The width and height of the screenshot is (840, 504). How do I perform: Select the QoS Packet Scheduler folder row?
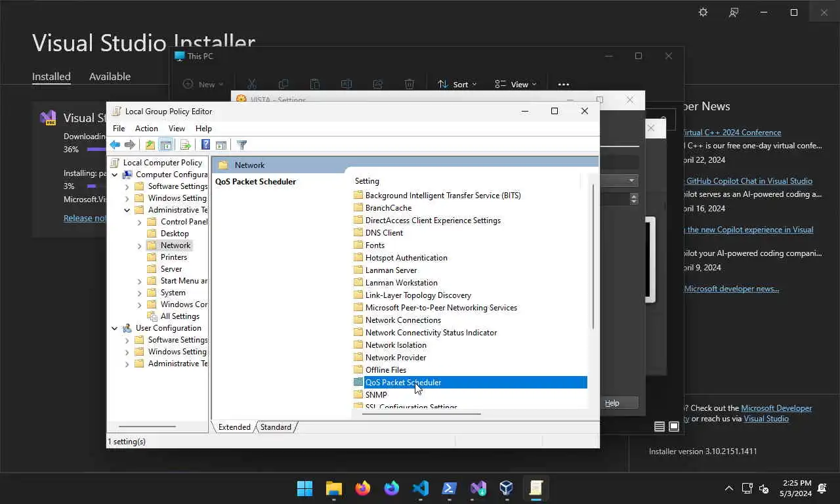469,383
